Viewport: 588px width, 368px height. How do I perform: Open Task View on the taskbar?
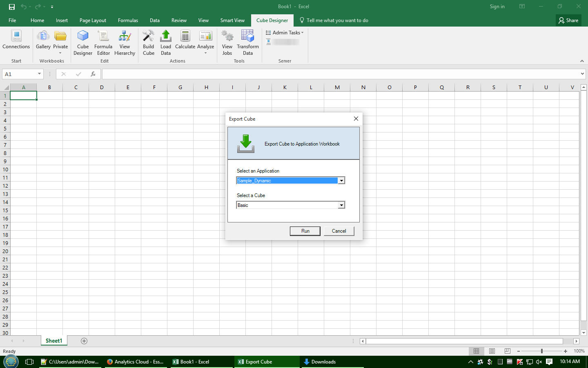pos(29,362)
